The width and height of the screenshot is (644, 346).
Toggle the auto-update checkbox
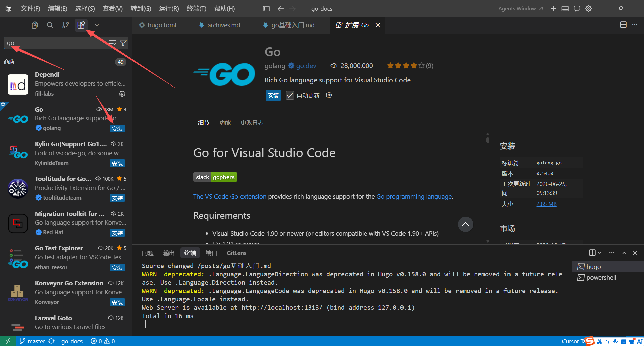pyautogui.click(x=290, y=95)
